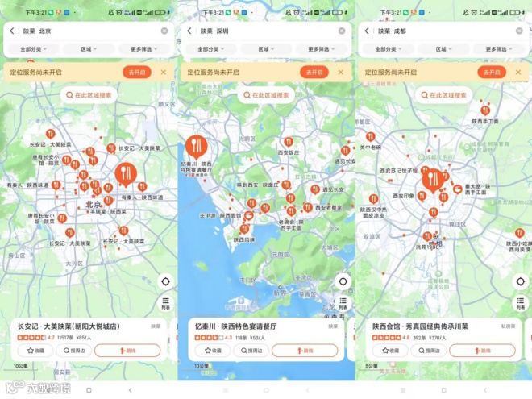This screenshot has height=399, width=532.
Task: Tap 西安饭庄 pin on Shenzhen map
Action: [289, 142]
